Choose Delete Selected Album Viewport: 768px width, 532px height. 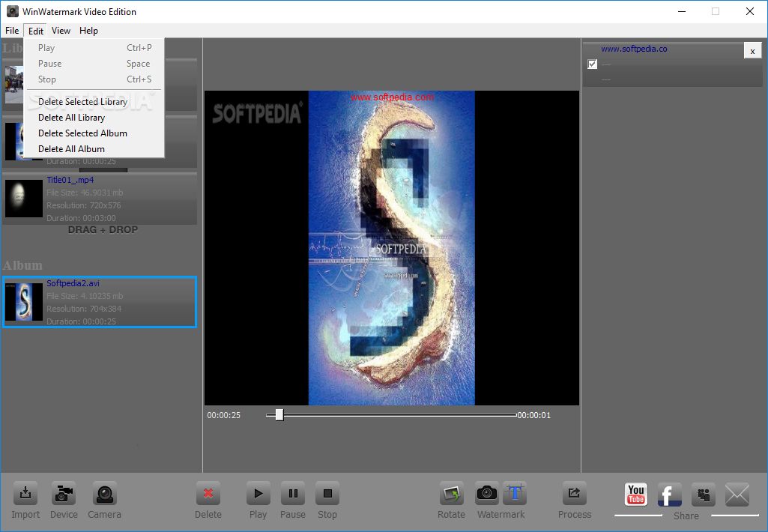pos(94,133)
